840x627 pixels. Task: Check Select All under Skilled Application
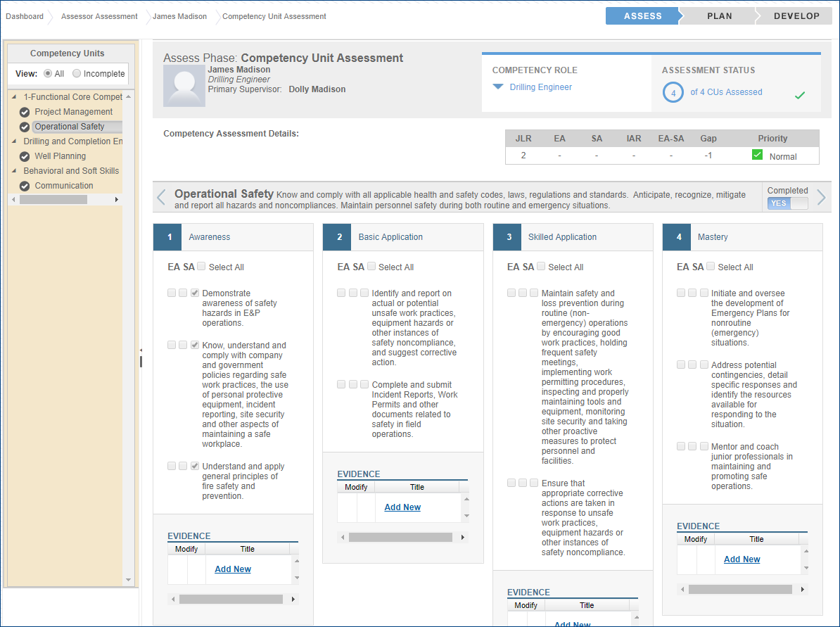pyautogui.click(x=541, y=266)
